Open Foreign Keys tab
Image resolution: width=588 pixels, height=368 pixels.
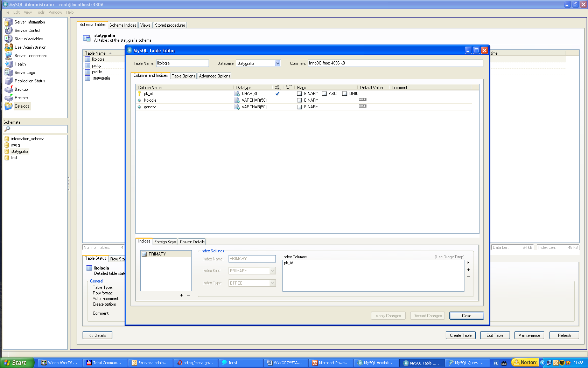click(165, 242)
